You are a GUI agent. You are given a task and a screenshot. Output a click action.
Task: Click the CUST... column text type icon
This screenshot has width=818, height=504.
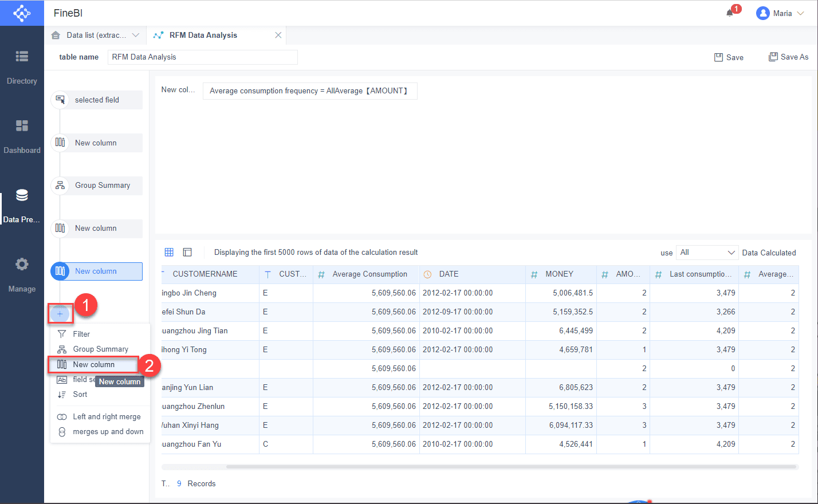[268, 274]
